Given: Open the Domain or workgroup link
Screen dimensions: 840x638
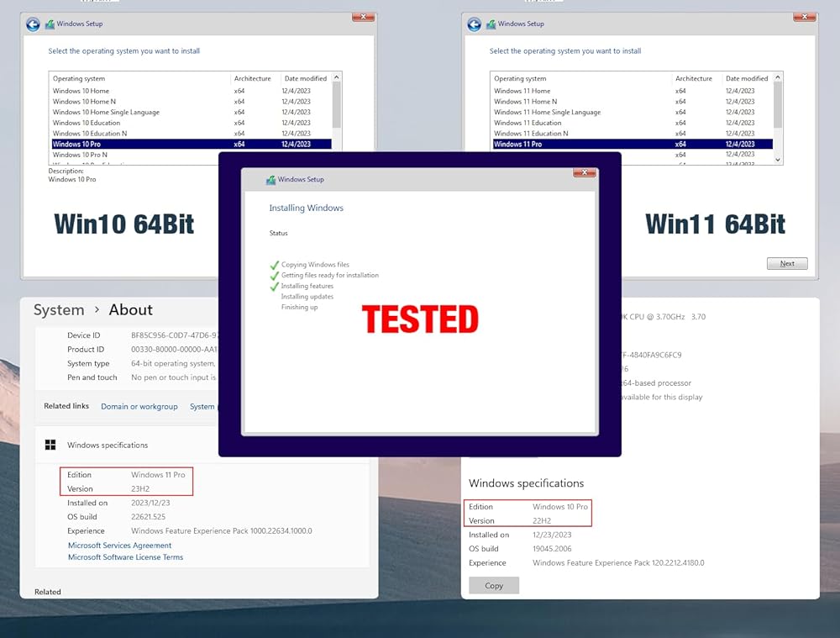Looking at the screenshot, I should point(139,407).
